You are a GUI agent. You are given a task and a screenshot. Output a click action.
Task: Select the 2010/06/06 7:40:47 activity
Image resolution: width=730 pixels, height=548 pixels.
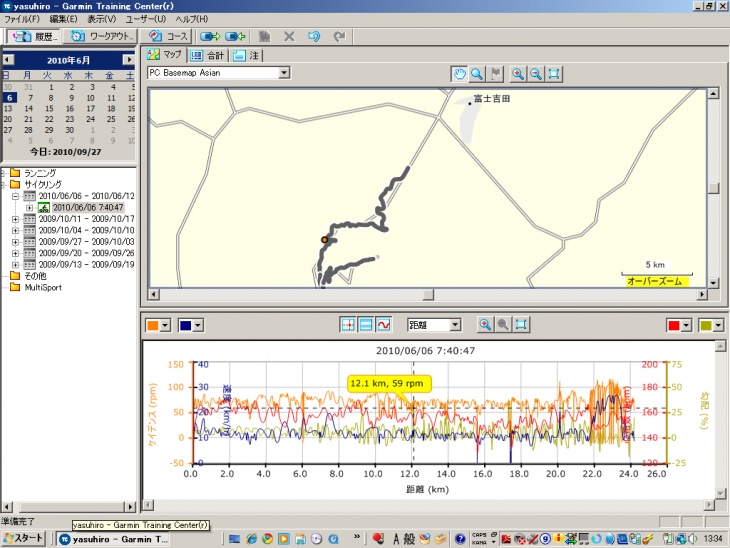[88, 208]
